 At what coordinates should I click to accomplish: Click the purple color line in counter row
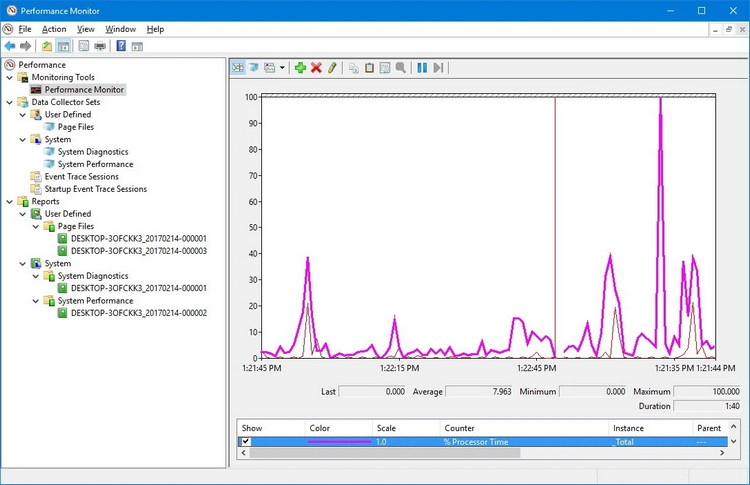[x=338, y=441]
